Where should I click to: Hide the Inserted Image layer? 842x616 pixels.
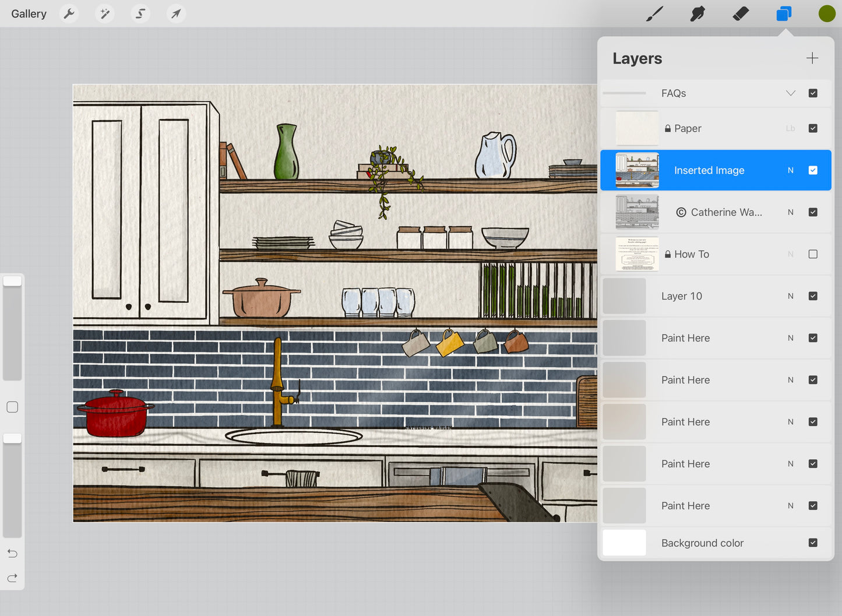pyautogui.click(x=813, y=170)
